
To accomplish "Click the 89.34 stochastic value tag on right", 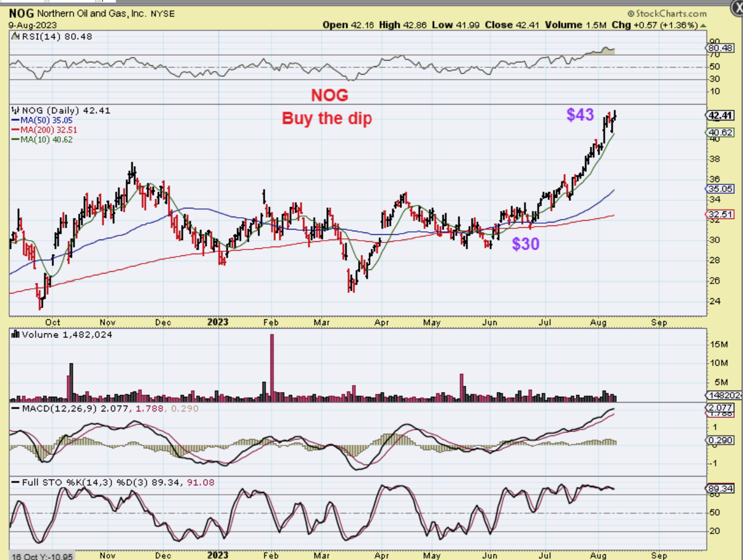I will [720, 488].
